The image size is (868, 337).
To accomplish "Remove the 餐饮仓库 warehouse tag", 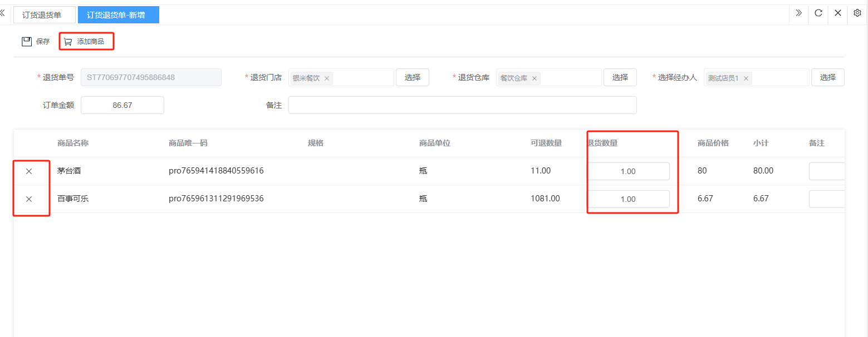I will click(534, 78).
